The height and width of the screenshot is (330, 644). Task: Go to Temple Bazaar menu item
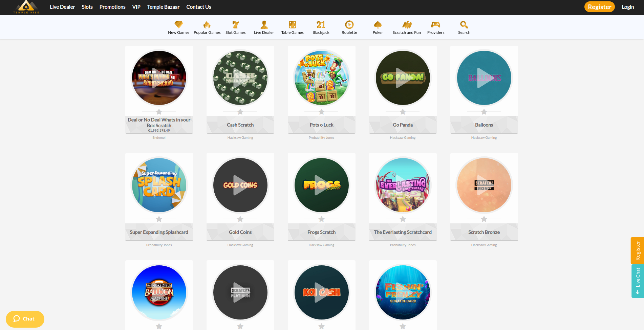[163, 7]
